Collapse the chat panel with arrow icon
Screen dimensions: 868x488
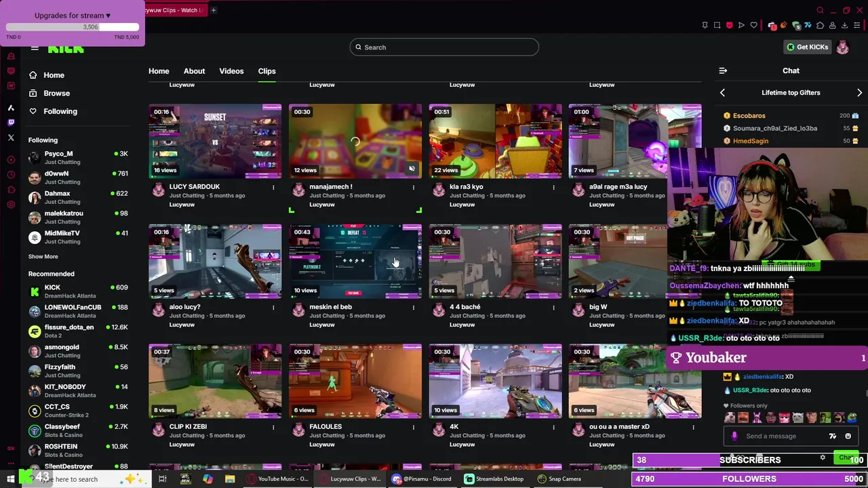(723, 70)
